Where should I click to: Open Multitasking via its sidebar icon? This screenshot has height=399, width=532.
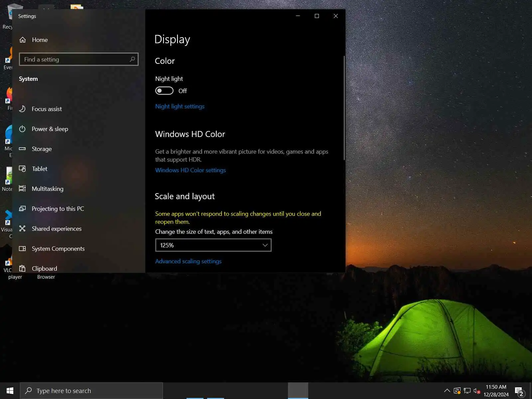[22, 189]
